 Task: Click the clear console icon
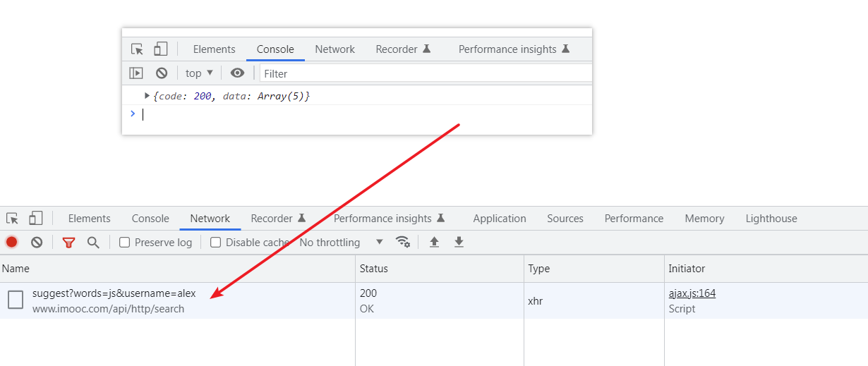tap(162, 73)
